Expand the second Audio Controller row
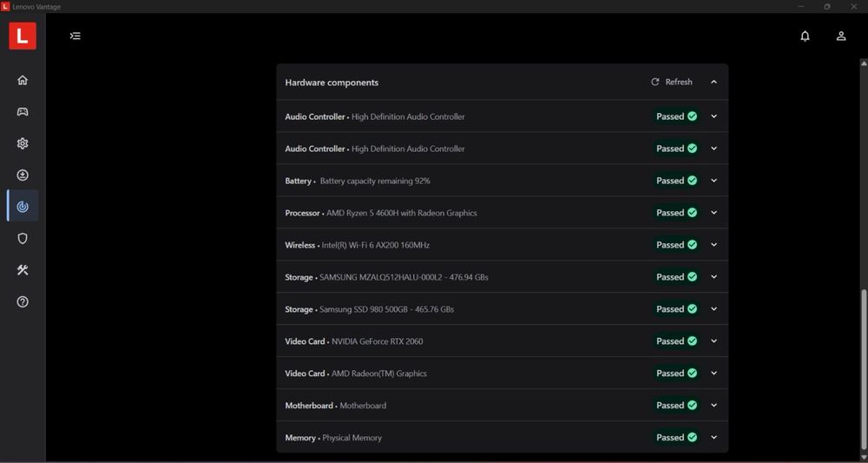Screen dimensions: 868x463 coord(713,149)
